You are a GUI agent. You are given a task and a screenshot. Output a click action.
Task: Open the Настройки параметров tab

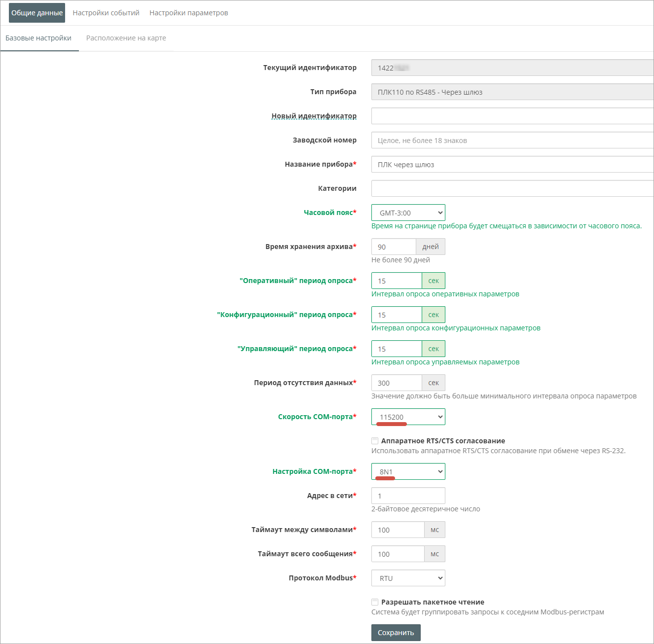[188, 13]
